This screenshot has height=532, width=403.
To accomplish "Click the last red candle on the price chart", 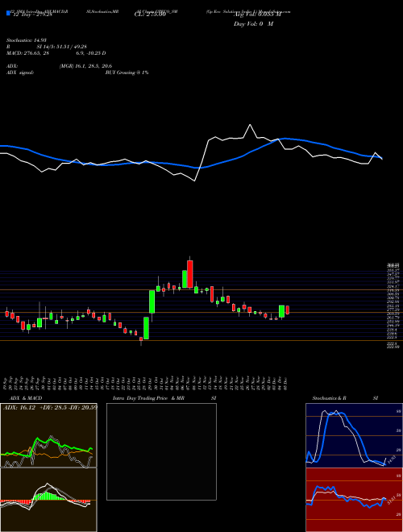I will [287, 310].
